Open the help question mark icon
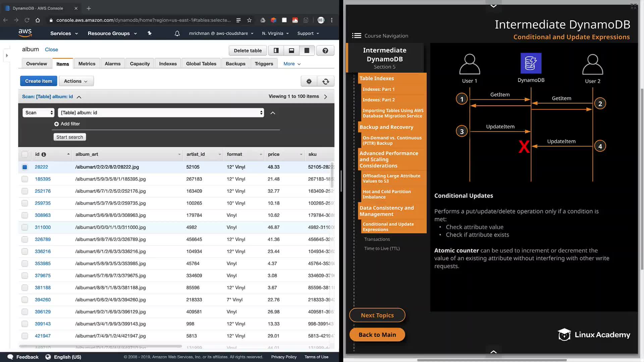644x362 pixels. (325, 51)
